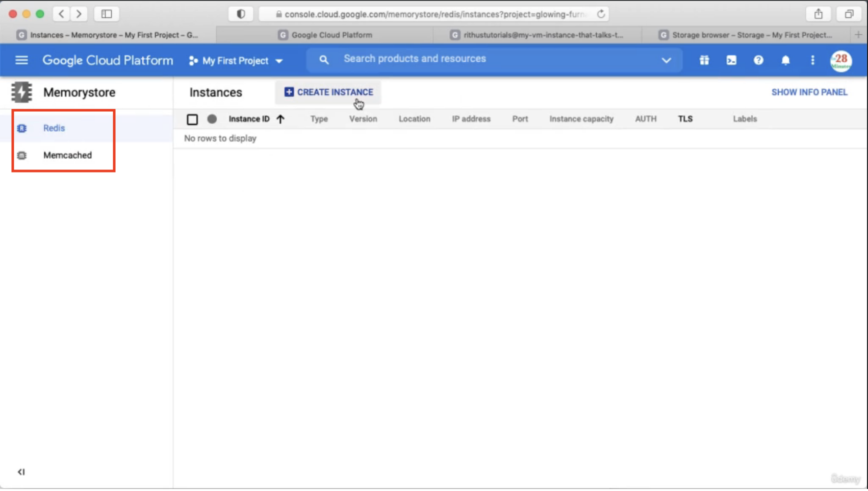Show all tabs overview
868x491 pixels.
[x=849, y=14]
